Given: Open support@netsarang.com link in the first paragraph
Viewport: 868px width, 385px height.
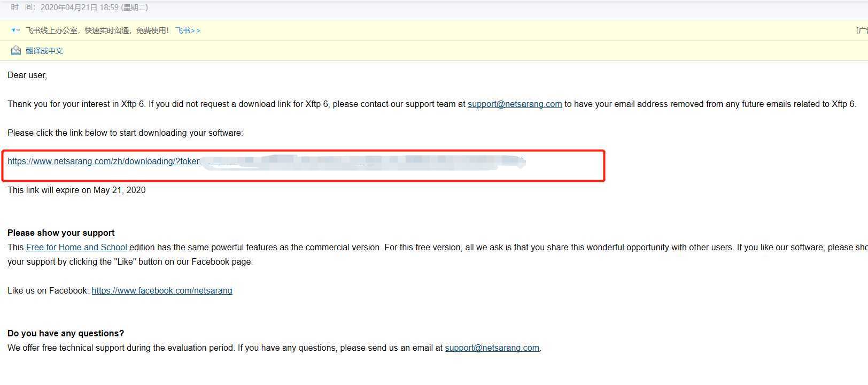Looking at the screenshot, I should click(x=515, y=104).
